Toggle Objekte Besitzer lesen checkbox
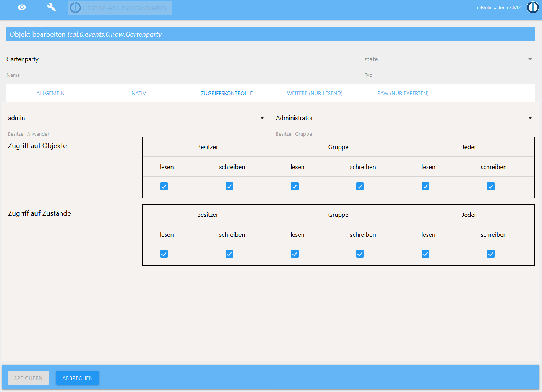This screenshot has width=542, height=392. point(164,186)
